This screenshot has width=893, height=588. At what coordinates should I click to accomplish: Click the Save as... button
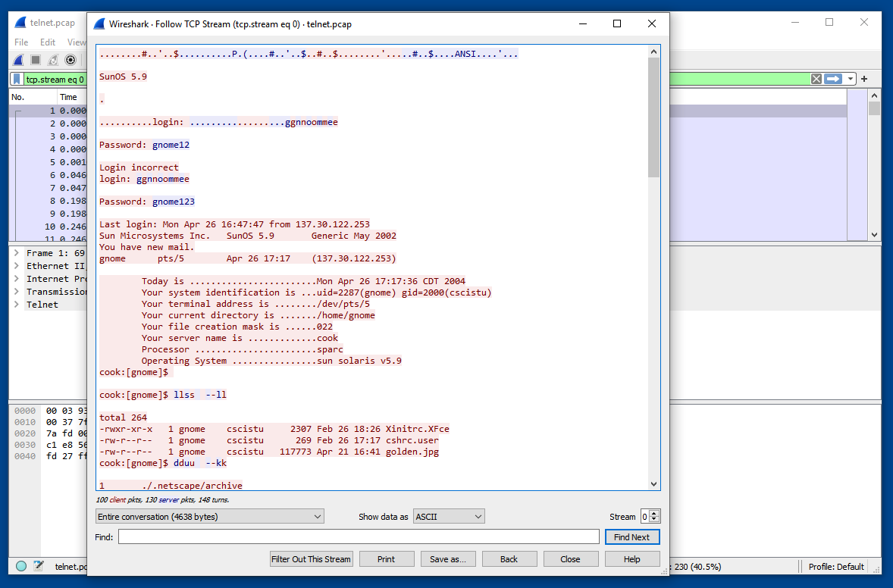pyautogui.click(x=447, y=559)
